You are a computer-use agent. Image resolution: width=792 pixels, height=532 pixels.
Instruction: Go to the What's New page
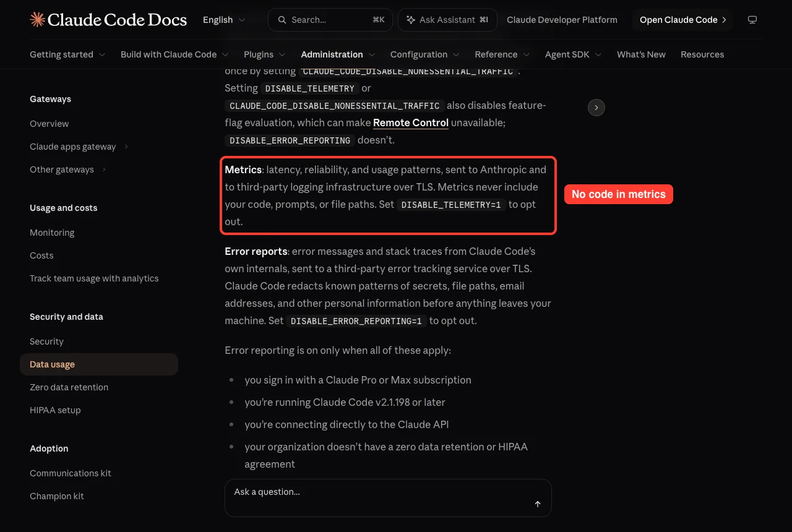[x=641, y=54]
